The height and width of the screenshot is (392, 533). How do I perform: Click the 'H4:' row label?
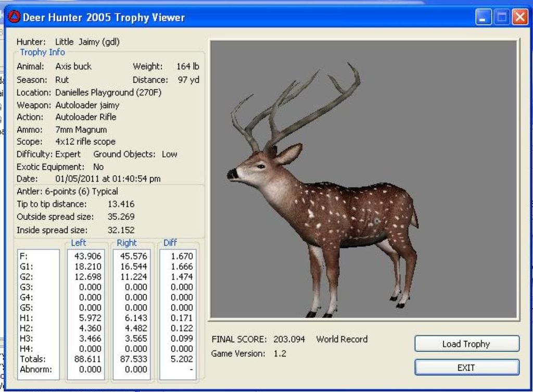27,349
